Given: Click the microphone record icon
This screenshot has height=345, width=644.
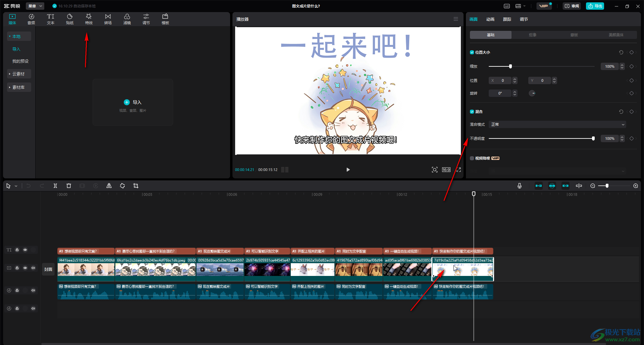Looking at the screenshot, I should pyautogui.click(x=520, y=186).
